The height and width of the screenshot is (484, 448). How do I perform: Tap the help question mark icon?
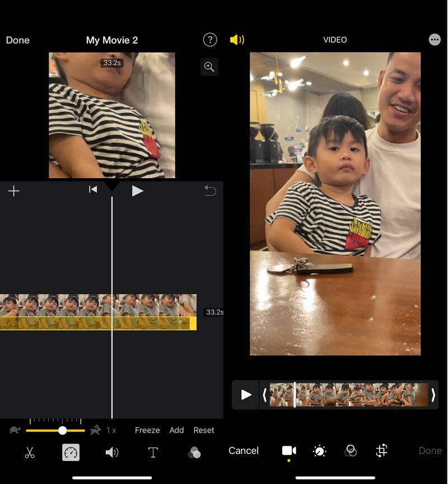(209, 40)
